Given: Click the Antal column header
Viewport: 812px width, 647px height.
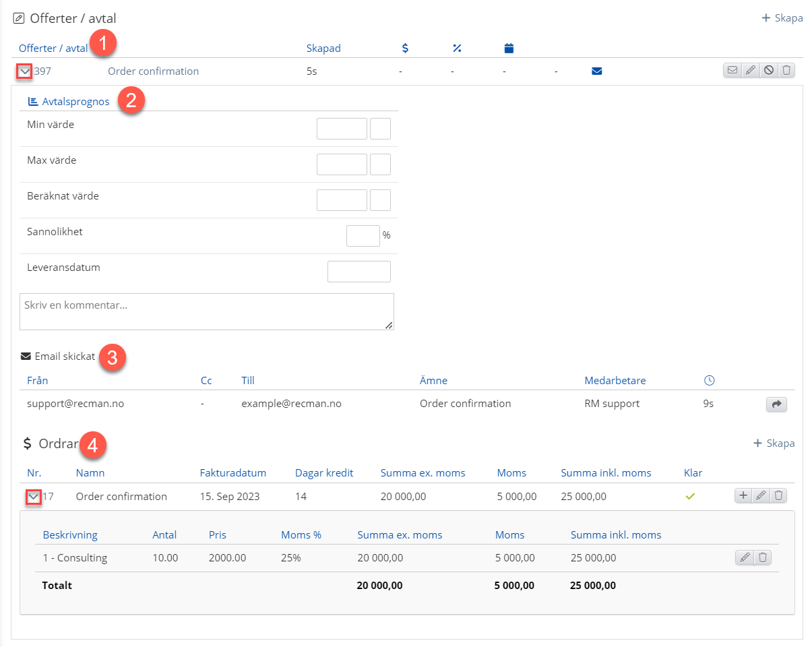Looking at the screenshot, I should click(164, 535).
